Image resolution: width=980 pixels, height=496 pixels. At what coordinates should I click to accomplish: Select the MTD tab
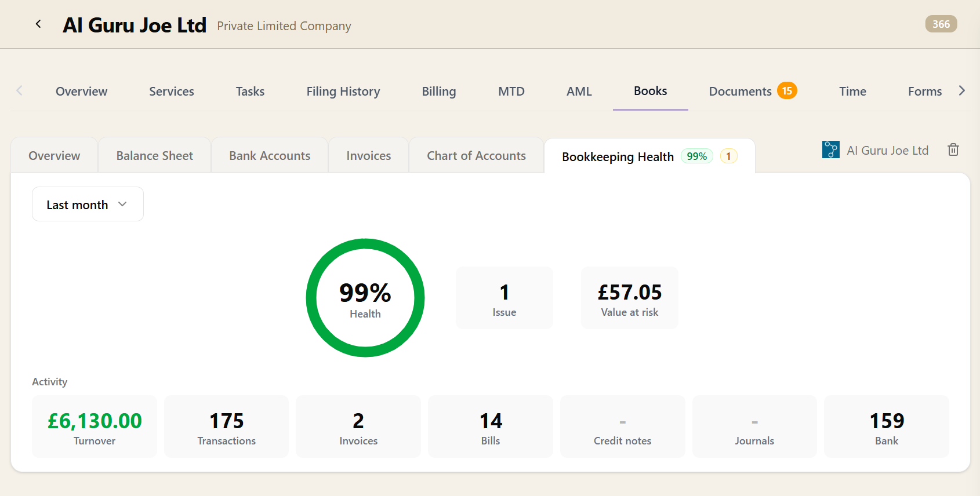(x=511, y=92)
